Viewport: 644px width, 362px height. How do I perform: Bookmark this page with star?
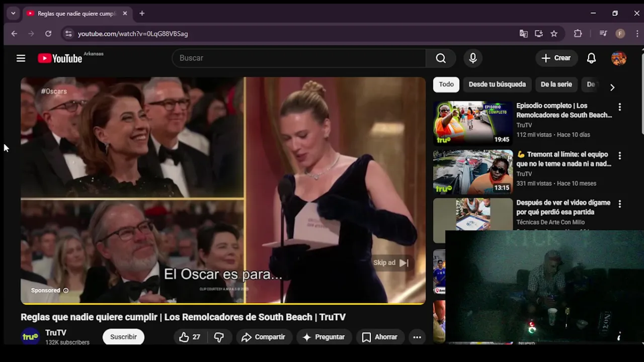tap(554, 34)
